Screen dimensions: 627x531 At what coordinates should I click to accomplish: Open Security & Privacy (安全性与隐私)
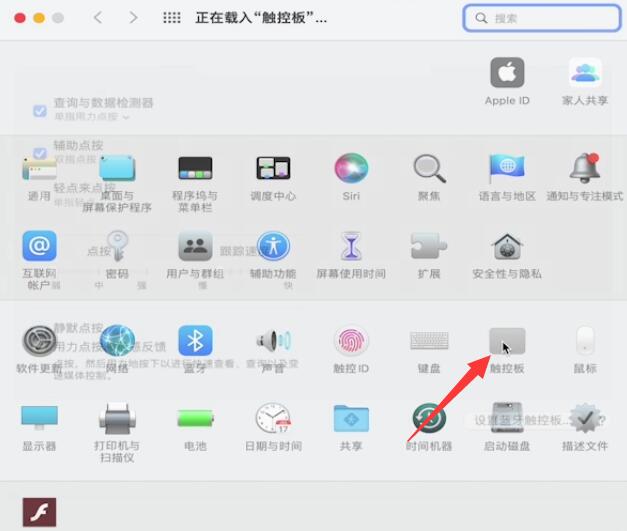coord(507,246)
